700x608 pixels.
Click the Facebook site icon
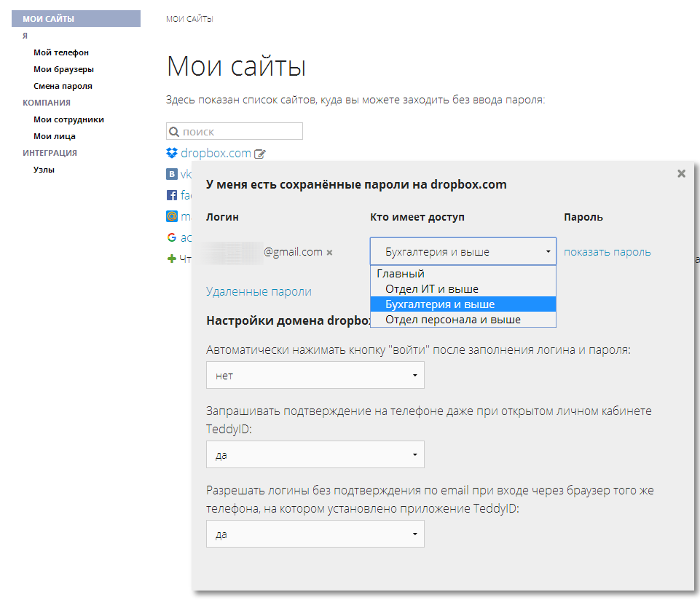coord(172,195)
